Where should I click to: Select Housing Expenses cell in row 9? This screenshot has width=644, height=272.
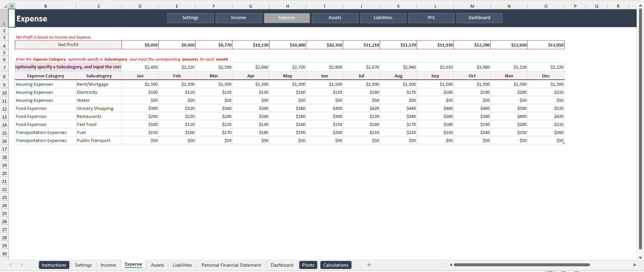(46, 84)
